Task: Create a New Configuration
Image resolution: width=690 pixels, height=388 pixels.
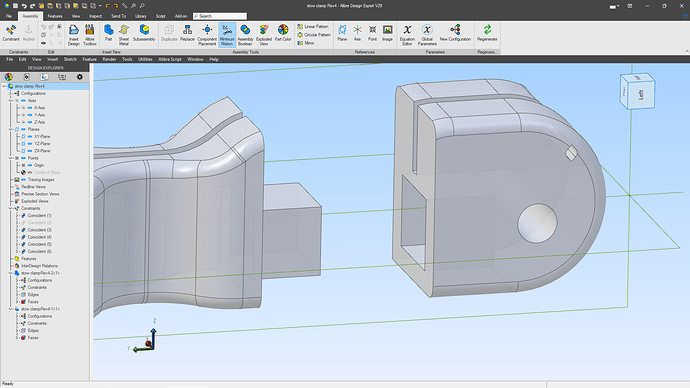Action: 455,33
